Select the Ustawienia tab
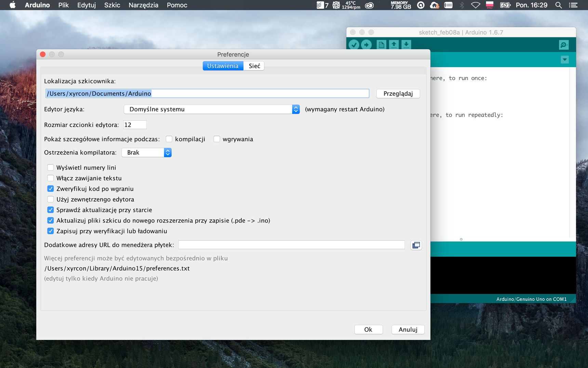 pyautogui.click(x=223, y=66)
